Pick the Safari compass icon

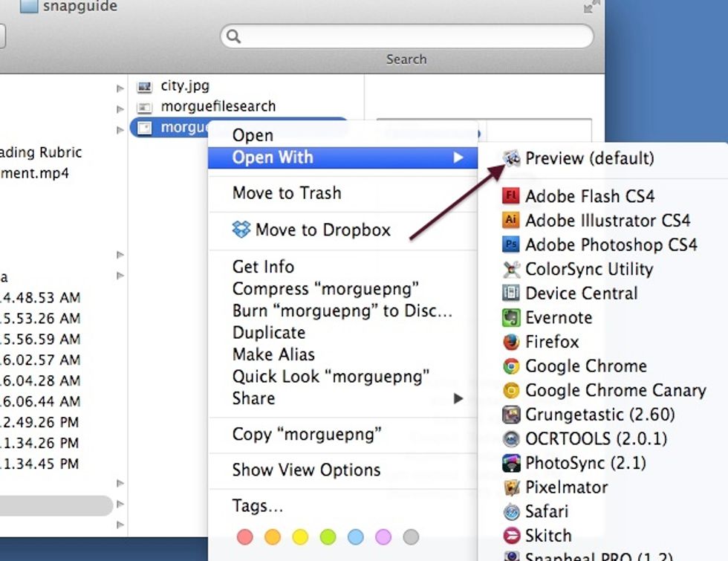[x=511, y=511]
